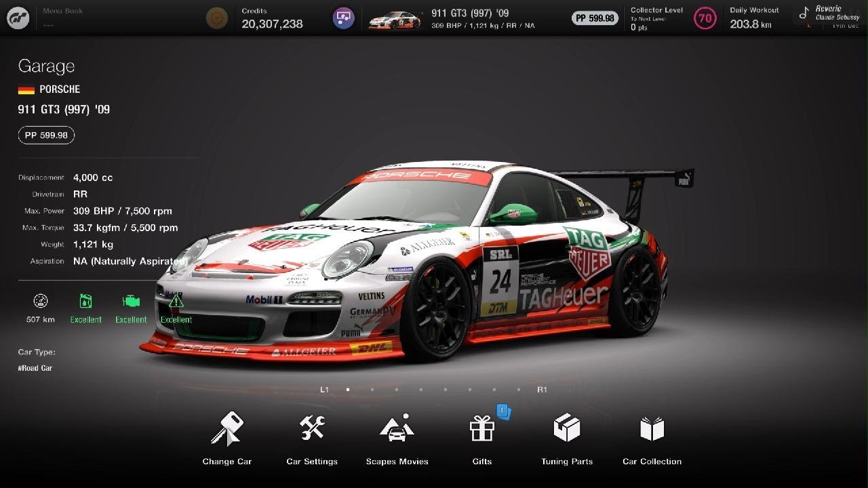Click the 911 GT3 (997) '09 title in top bar
Screen dimensions: 868x488
(470, 13)
